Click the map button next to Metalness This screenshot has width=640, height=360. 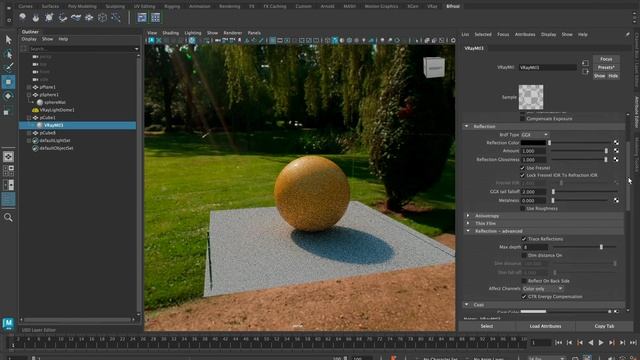tap(616, 200)
